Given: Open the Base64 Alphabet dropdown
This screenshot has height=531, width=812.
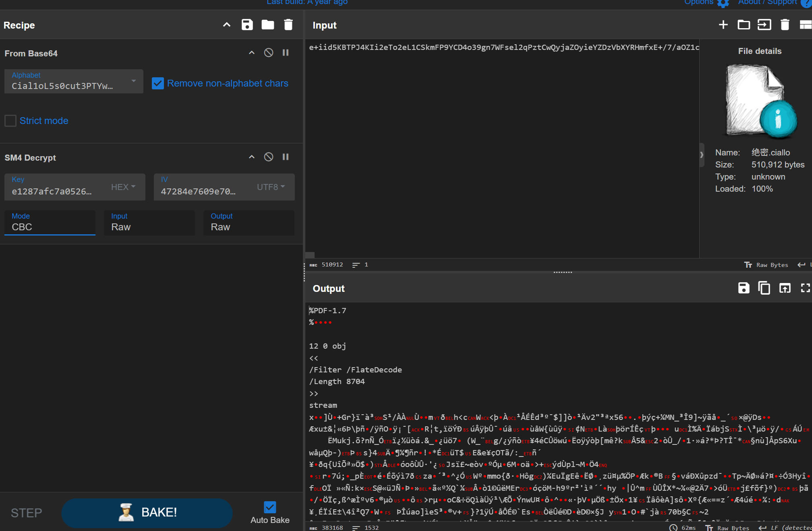Looking at the screenshot, I should tap(133, 81).
